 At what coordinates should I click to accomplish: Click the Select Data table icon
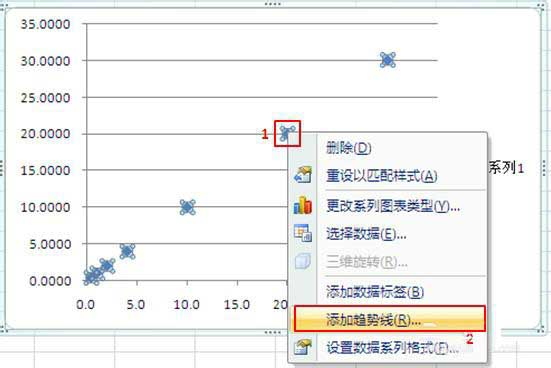click(x=303, y=233)
